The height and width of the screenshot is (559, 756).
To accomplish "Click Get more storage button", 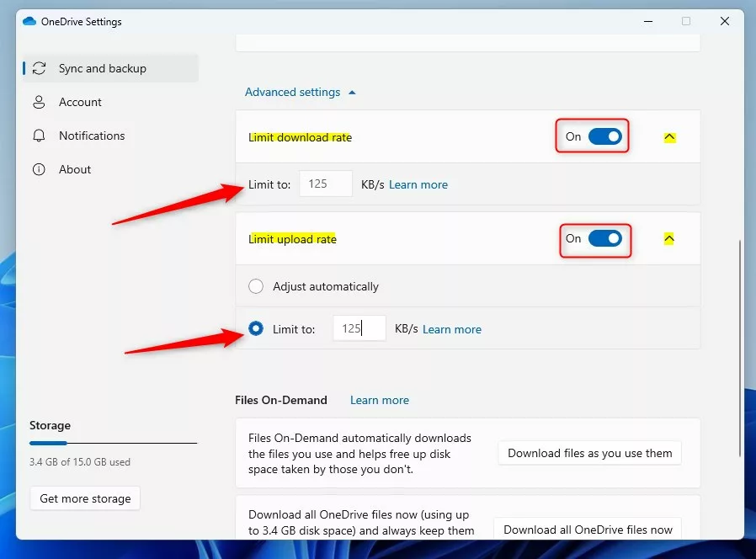I will coord(85,498).
